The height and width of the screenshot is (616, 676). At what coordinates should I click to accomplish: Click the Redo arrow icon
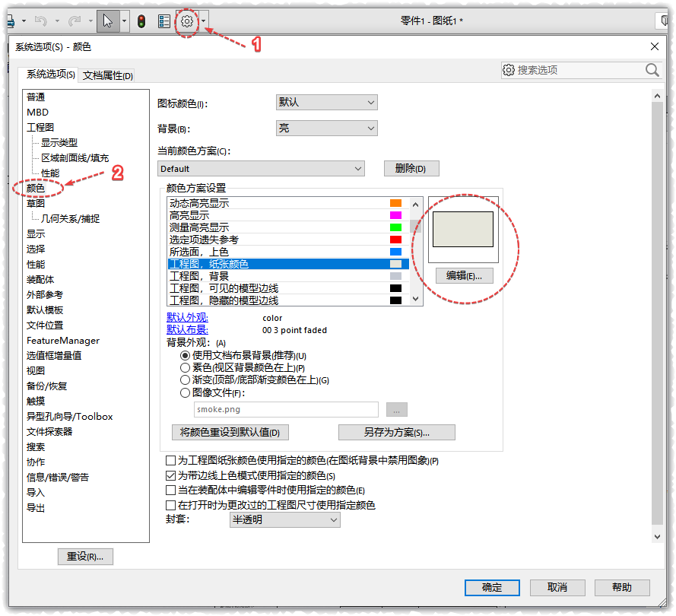pos(75,21)
